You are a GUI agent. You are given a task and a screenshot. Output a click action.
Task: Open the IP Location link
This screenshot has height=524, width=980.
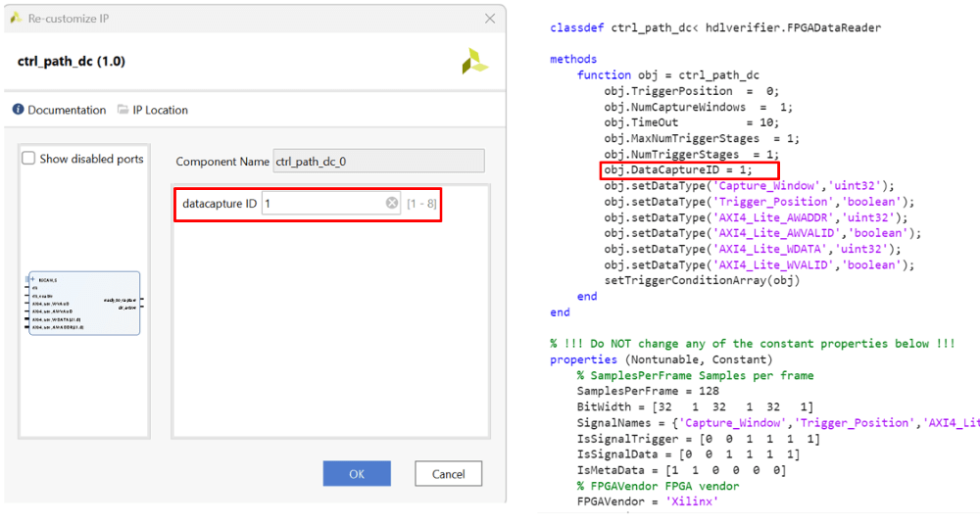[160, 110]
